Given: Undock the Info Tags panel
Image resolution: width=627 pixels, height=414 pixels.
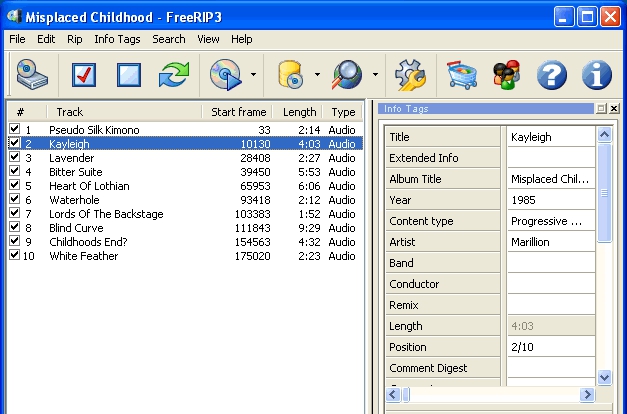Looking at the screenshot, I should [601, 108].
